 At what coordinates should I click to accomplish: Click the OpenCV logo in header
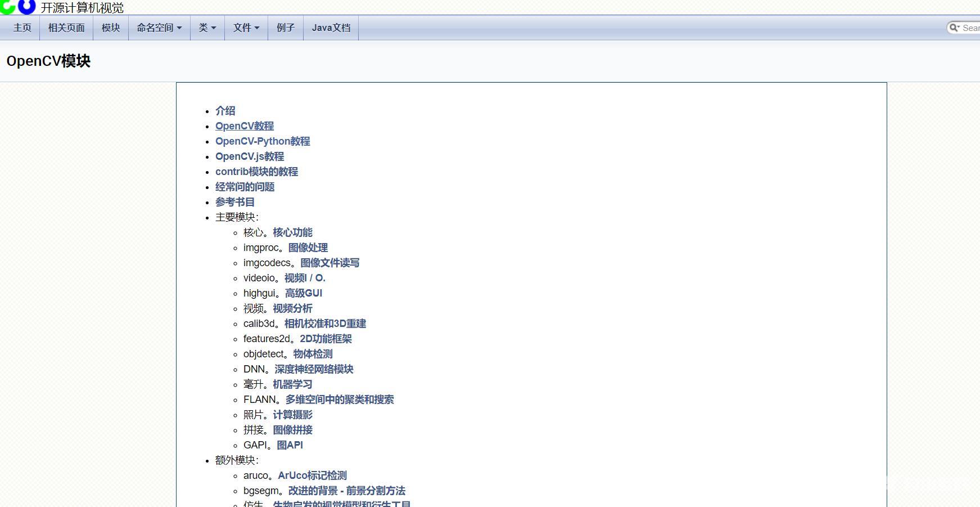coord(18,7)
